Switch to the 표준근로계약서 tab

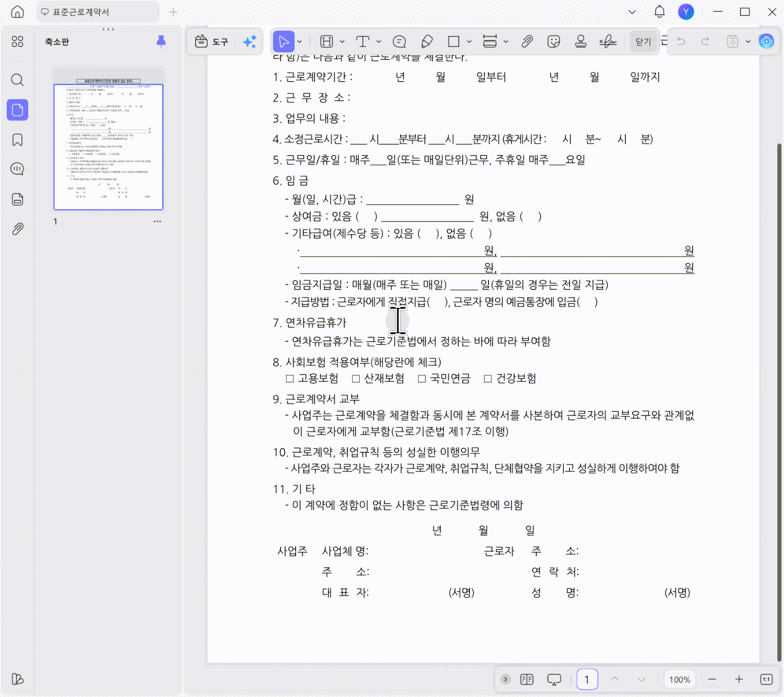point(97,12)
